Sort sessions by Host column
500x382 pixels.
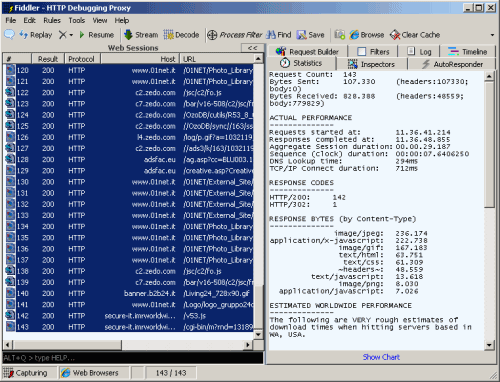(x=140, y=59)
